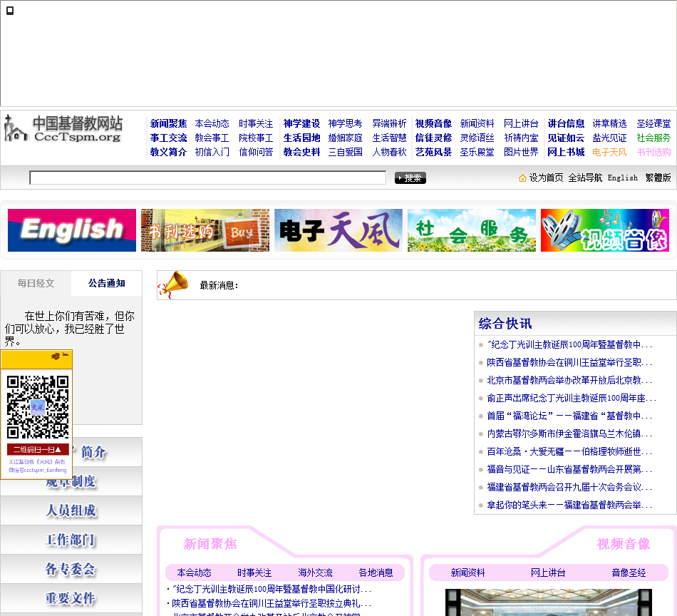Select the 各地消息 tab

coord(376,573)
